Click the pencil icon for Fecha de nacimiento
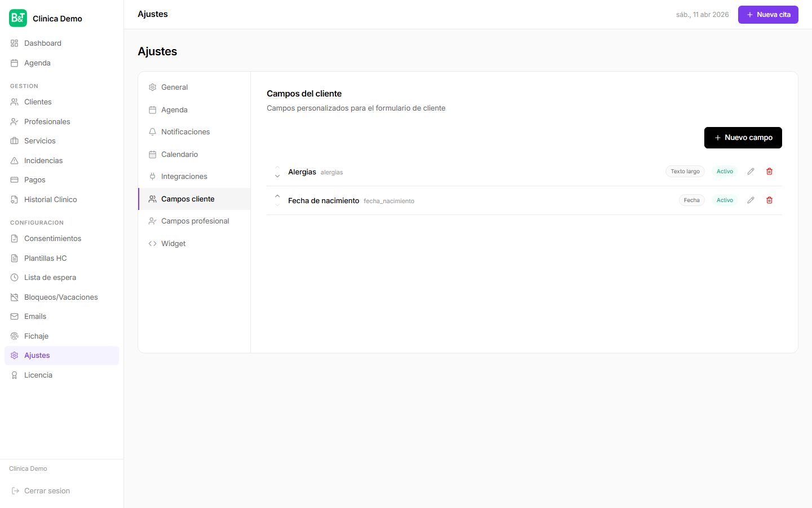812x508 pixels. (x=751, y=200)
